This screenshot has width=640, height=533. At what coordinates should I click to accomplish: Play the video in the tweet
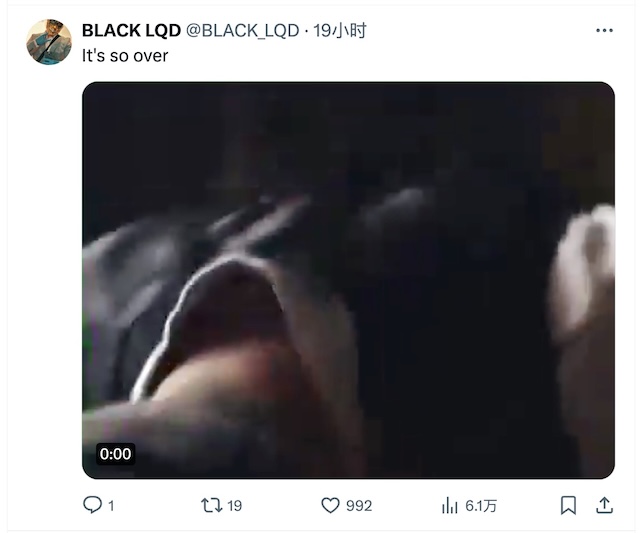coord(348,280)
